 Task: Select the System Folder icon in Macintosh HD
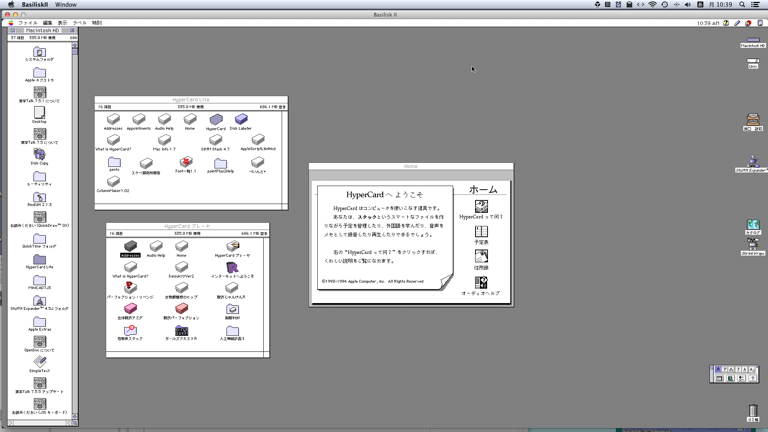pyautogui.click(x=40, y=51)
